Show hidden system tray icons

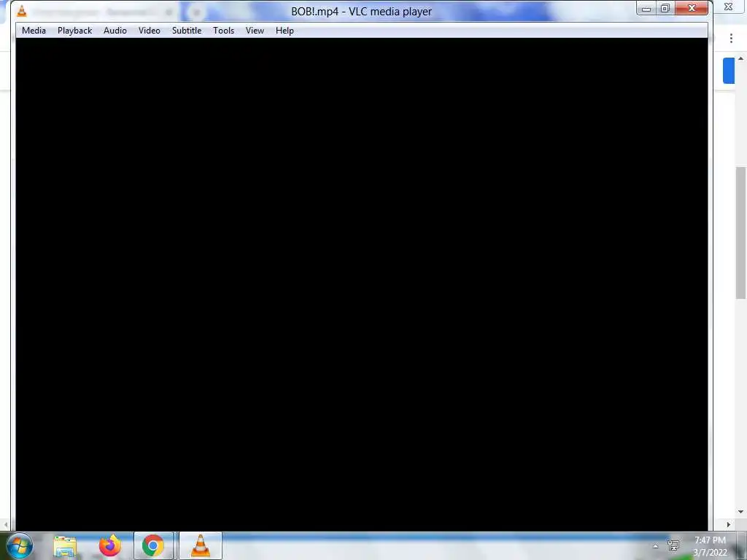[656, 546]
